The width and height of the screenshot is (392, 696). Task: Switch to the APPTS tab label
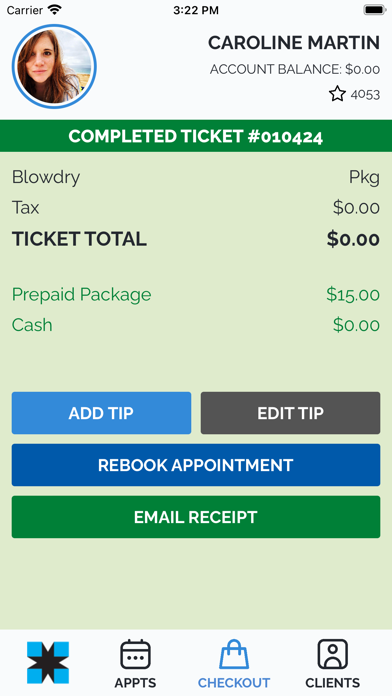[x=135, y=682]
